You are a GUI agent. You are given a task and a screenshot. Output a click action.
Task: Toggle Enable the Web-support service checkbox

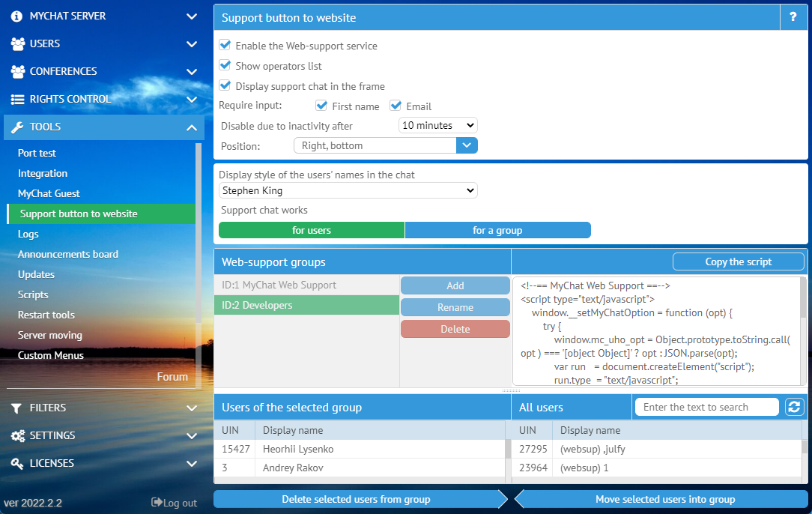coord(225,45)
